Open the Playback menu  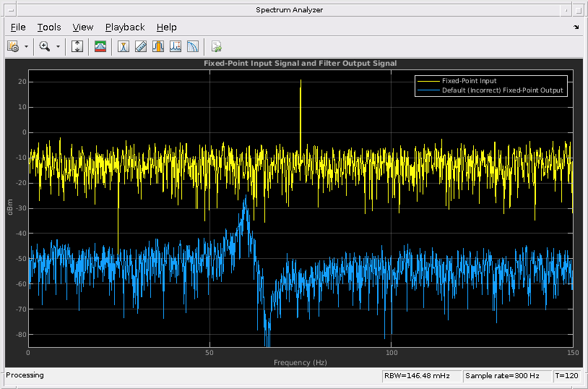tap(125, 27)
